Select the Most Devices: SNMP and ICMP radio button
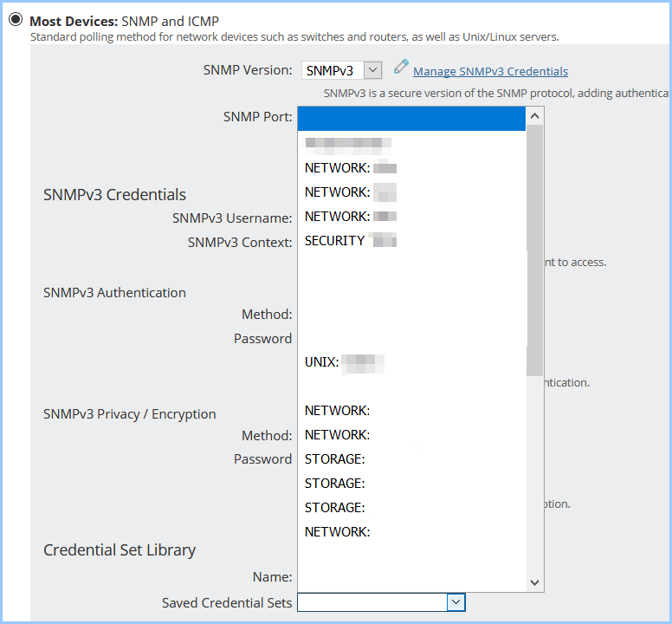Image resolution: width=672 pixels, height=624 pixels. click(x=16, y=20)
